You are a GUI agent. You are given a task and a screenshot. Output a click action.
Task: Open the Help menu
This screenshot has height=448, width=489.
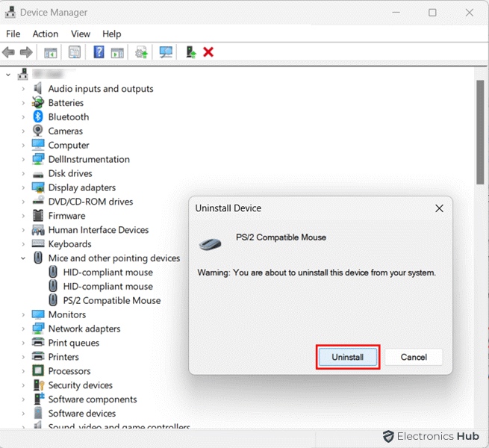click(x=112, y=34)
